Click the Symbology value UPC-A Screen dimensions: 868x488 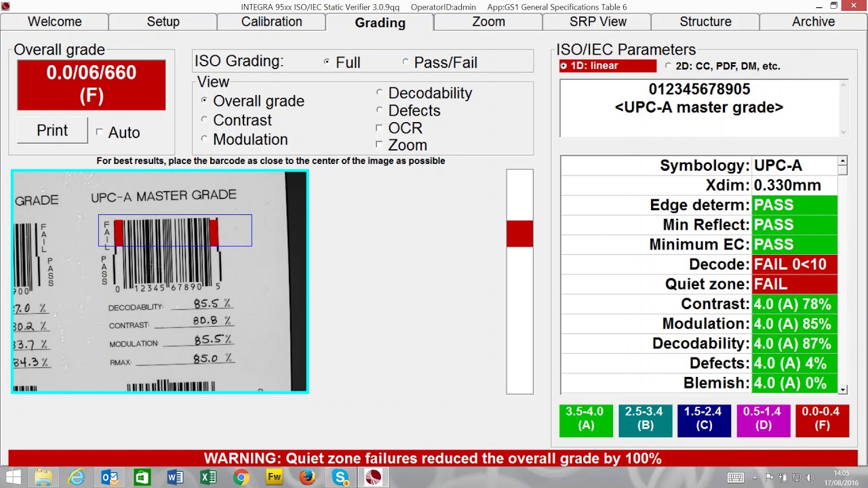point(795,165)
